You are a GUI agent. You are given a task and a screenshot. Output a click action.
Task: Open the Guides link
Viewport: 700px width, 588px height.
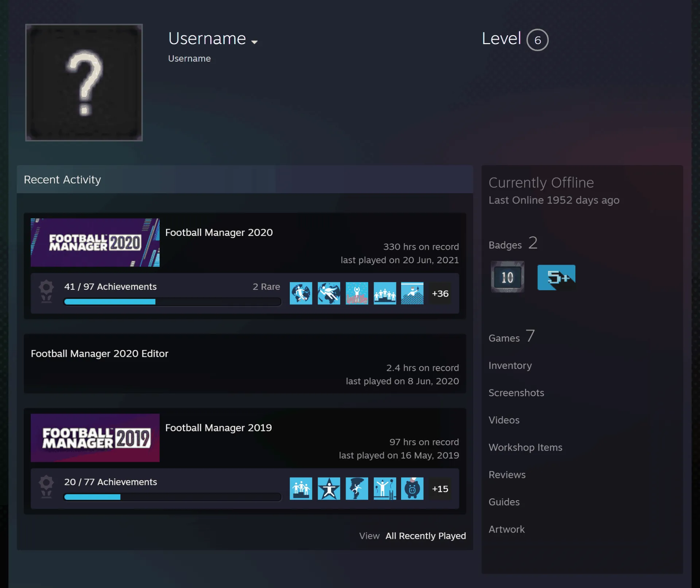[504, 502]
